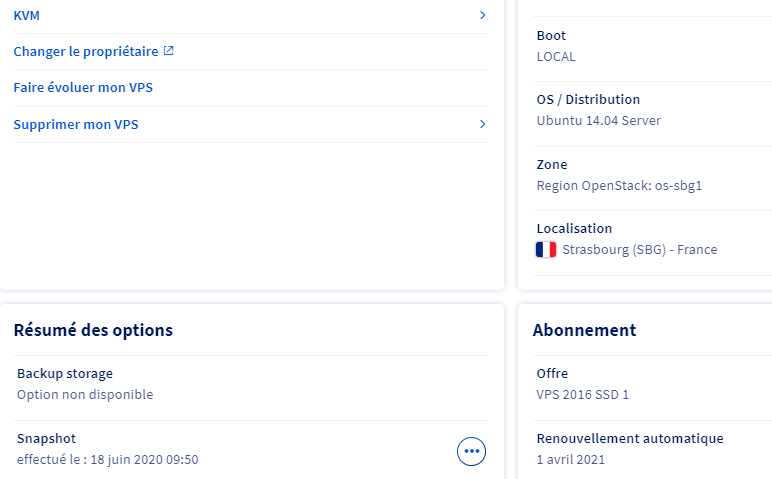Choose Supprimer mon VPS
Viewport: 772px width, 479px height.
click(76, 124)
